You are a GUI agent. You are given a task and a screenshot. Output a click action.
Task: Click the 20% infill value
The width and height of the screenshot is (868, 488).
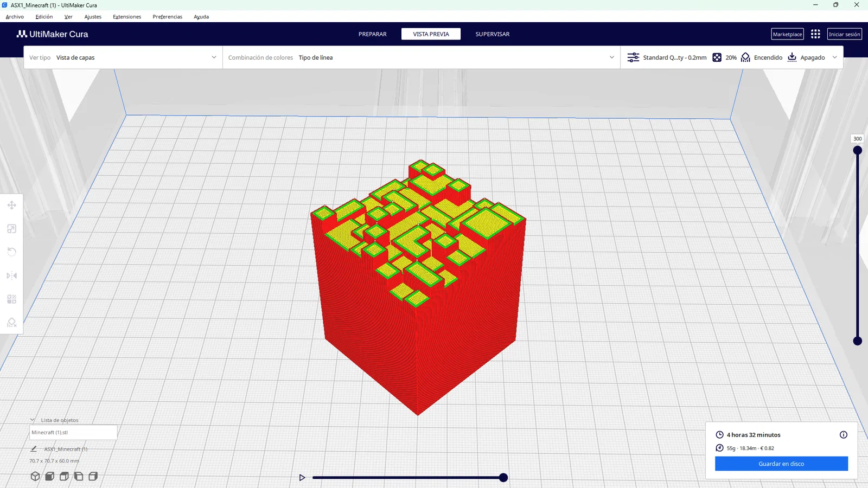tap(731, 57)
